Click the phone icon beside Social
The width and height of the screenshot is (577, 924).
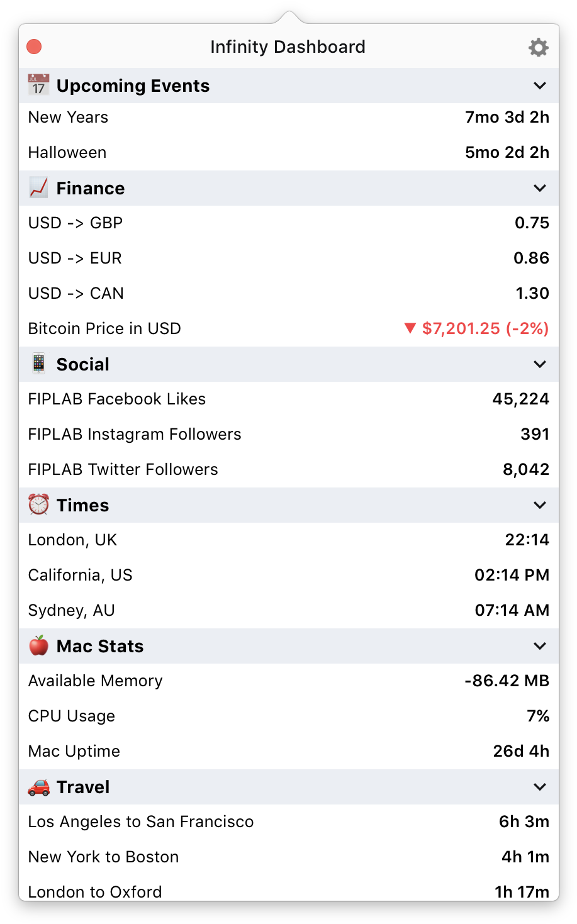[38, 364]
